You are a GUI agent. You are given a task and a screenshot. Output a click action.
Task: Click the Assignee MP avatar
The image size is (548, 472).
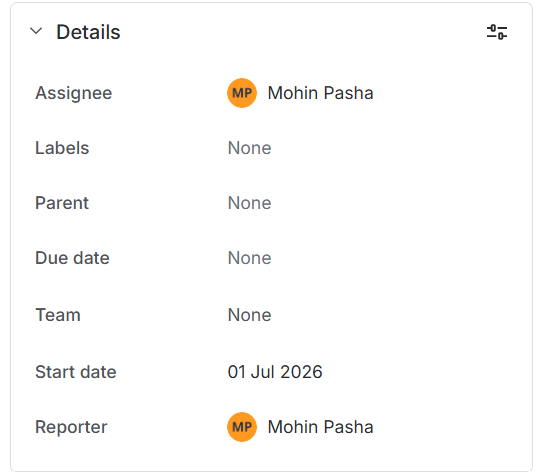tap(242, 93)
